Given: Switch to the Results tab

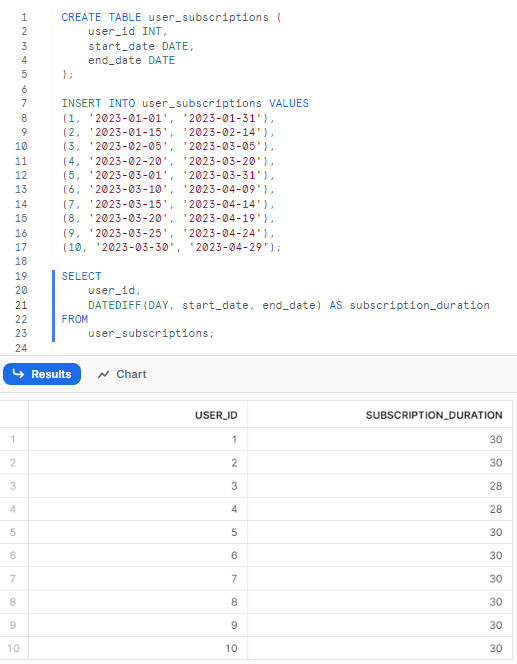Looking at the screenshot, I should [42, 374].
